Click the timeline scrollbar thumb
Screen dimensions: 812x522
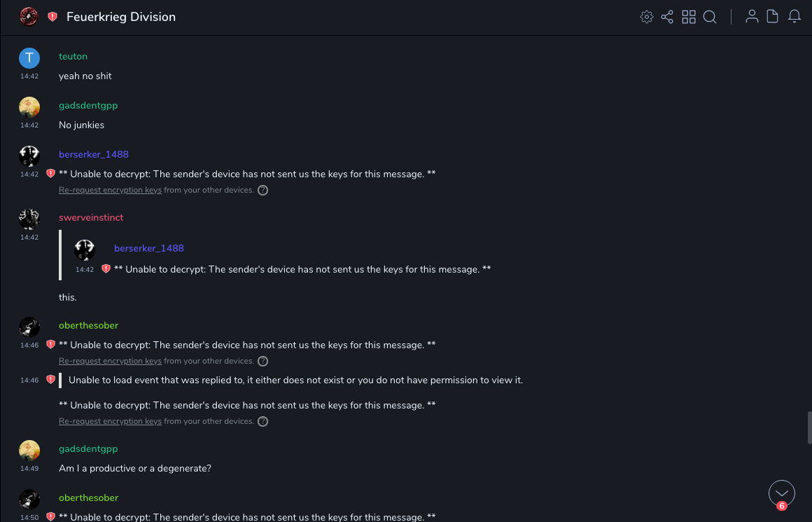809,427
